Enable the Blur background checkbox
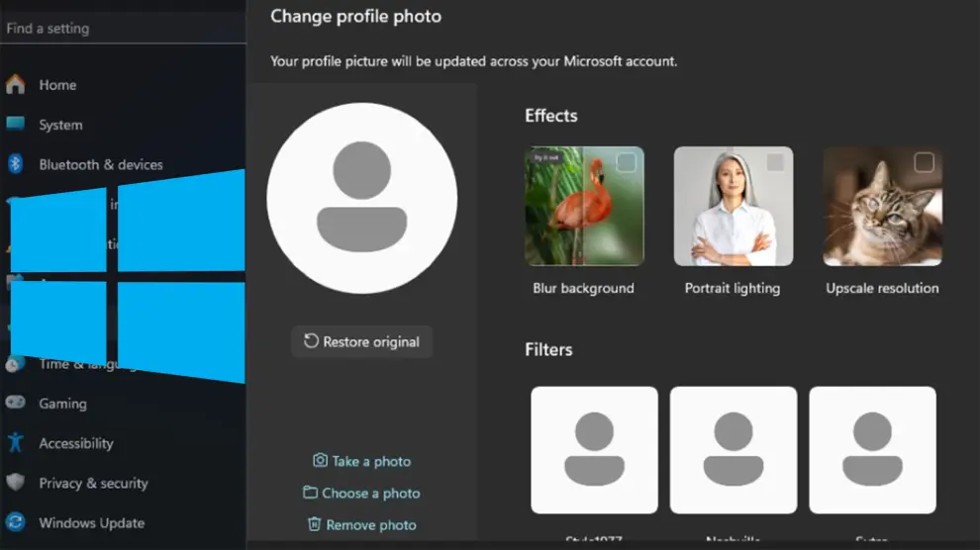The width and height of the screenshot is (980, 550). (x=627, y=162)
